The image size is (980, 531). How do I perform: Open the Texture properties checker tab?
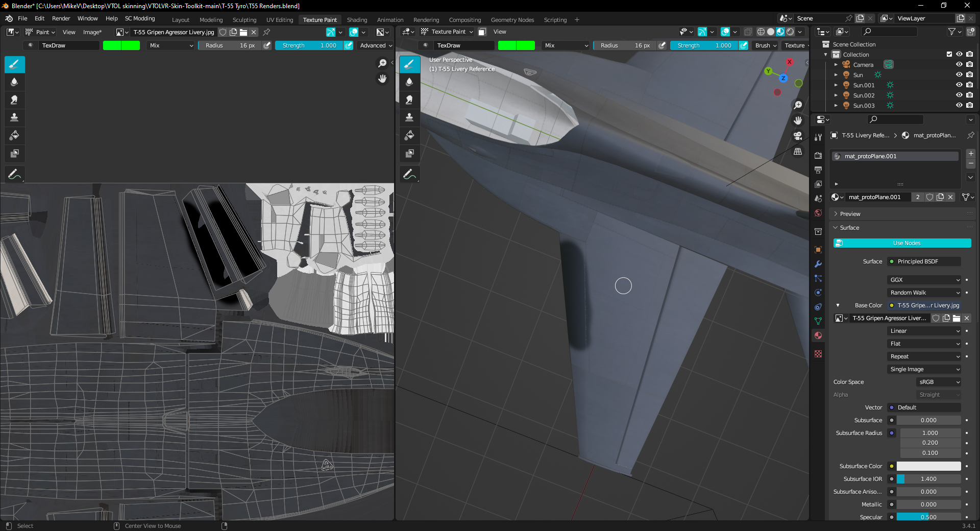pyautogui.click(x=818, y=354)
